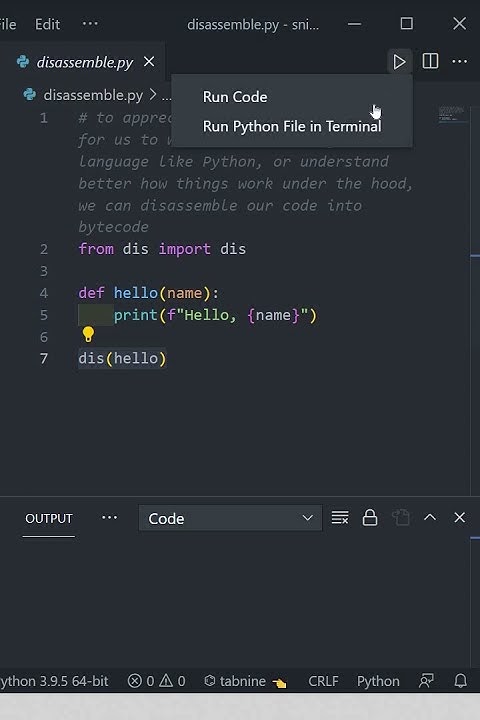This screenshot has width=480, height=720.
Task: Select the Python language mode in status bar
Action: 378,681
